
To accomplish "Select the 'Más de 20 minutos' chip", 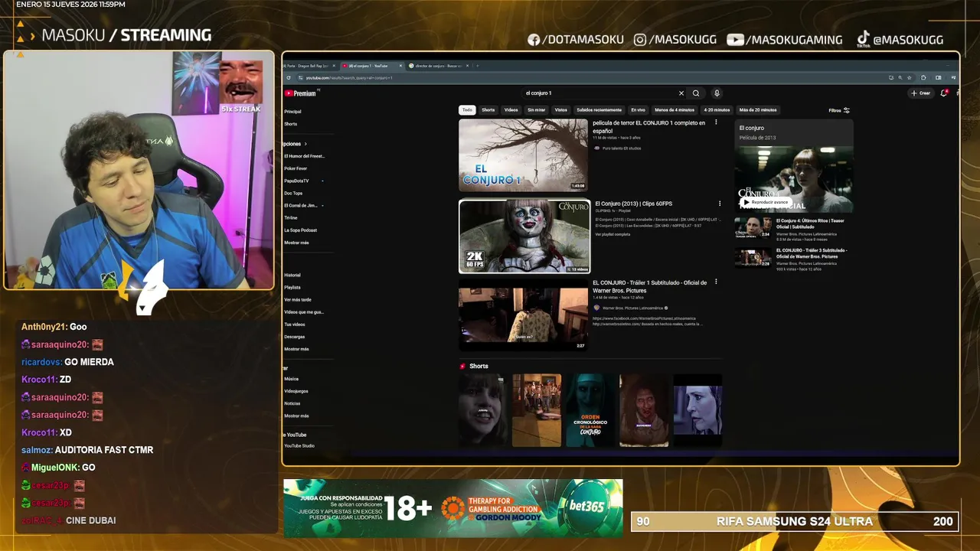I will point(758,110).
